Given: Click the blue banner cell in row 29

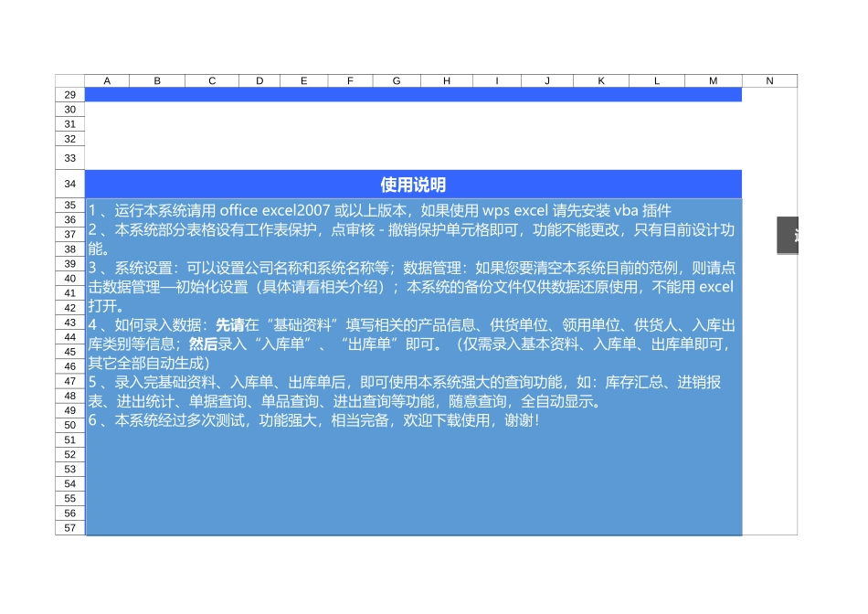Looking at the screenshot, I should 413,95.
